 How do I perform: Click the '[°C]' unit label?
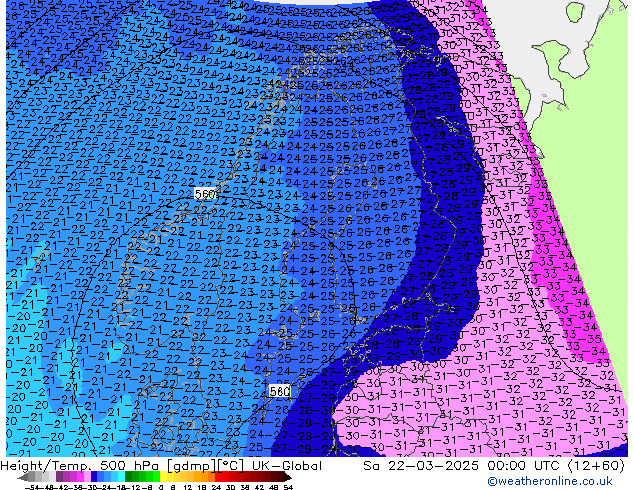(229, 466)
